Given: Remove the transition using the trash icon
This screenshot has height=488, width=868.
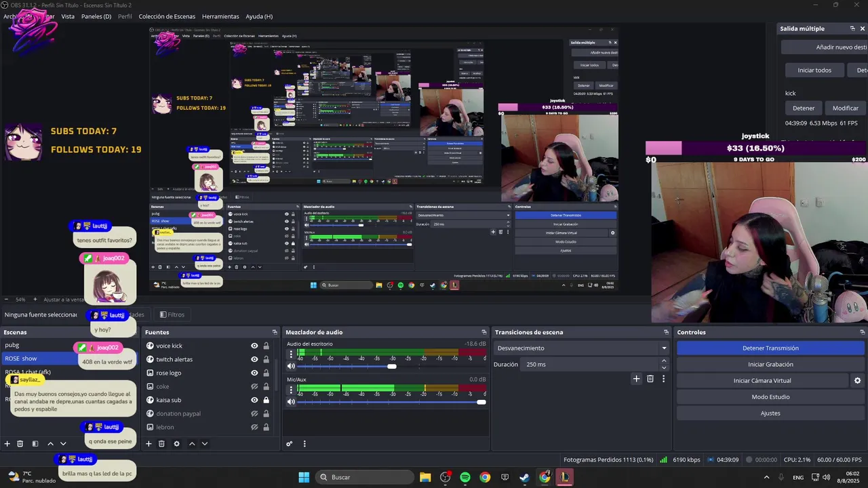Looking at the screenshot, I should tap(650, 379).
